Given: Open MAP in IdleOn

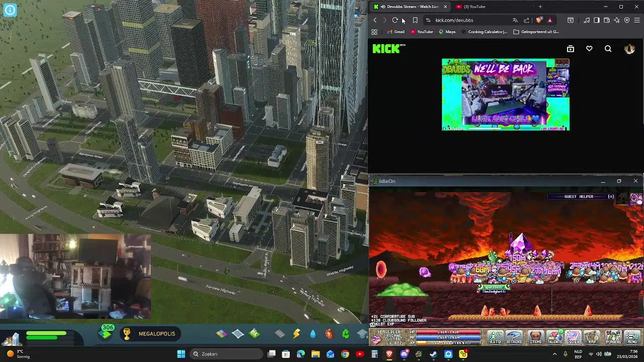Looking at the screenshot, I should 592,337.
